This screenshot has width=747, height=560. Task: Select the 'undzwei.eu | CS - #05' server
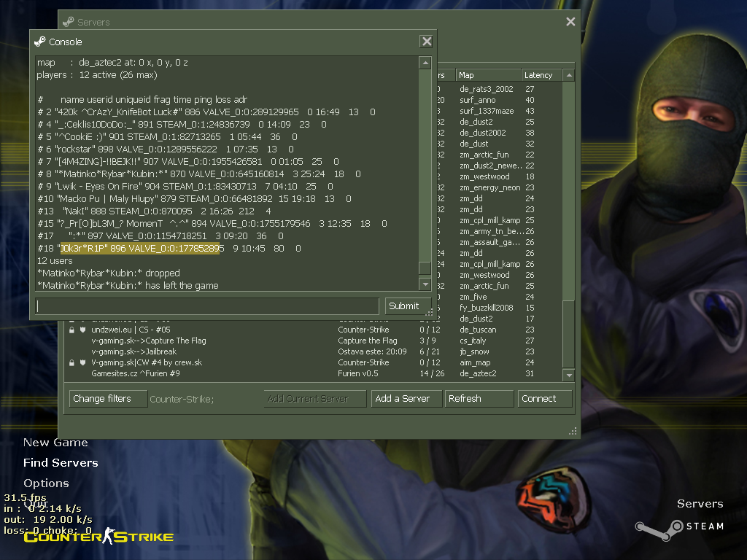pyautogui.click(x=131, y=330)
